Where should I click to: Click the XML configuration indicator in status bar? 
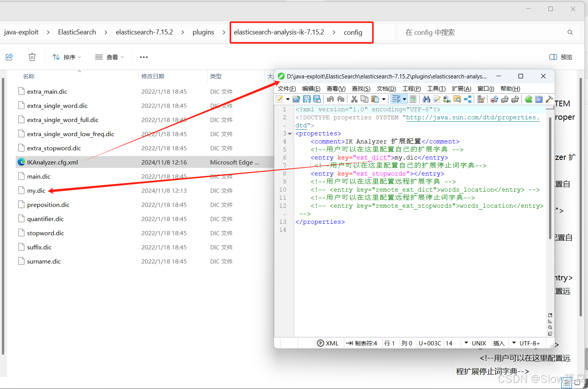(x=328, y=343)
